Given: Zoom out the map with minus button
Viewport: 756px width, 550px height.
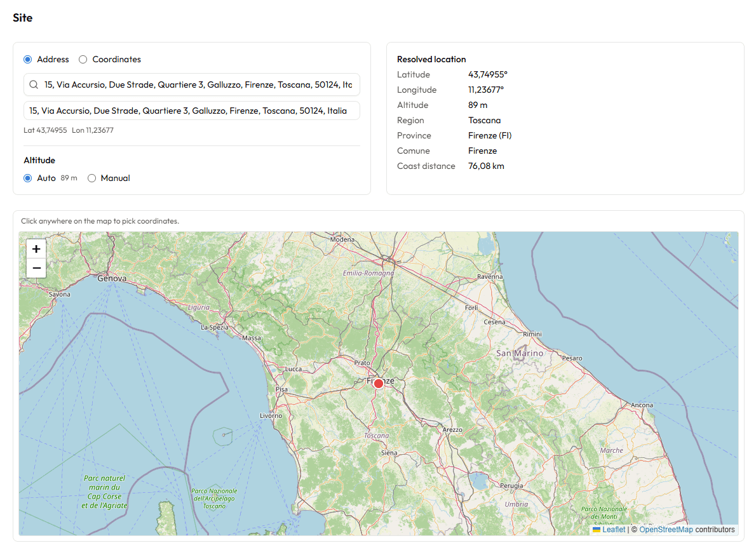Looking at the screenshot, I should [36, 268].
